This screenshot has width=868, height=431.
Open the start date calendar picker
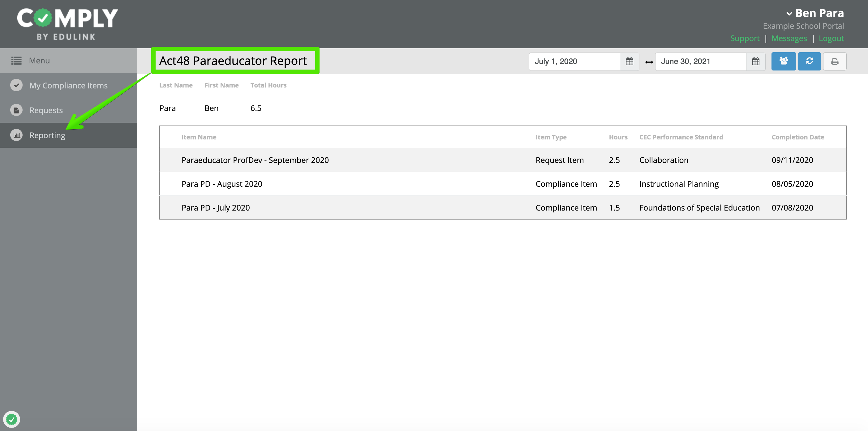(629, 62)
